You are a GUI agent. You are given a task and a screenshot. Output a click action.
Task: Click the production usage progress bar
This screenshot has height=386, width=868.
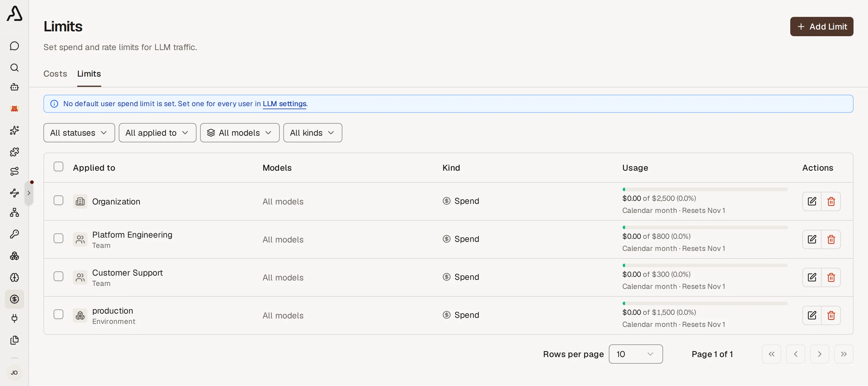click(705, 303)
